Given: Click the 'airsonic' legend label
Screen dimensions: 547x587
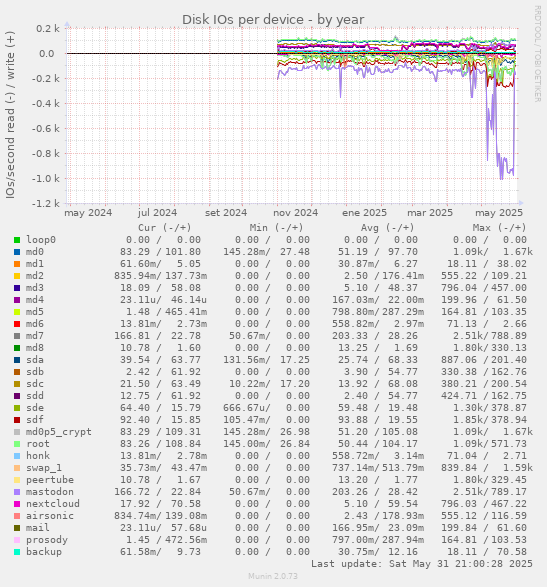Looking at the screenshot, I should 50,515.
